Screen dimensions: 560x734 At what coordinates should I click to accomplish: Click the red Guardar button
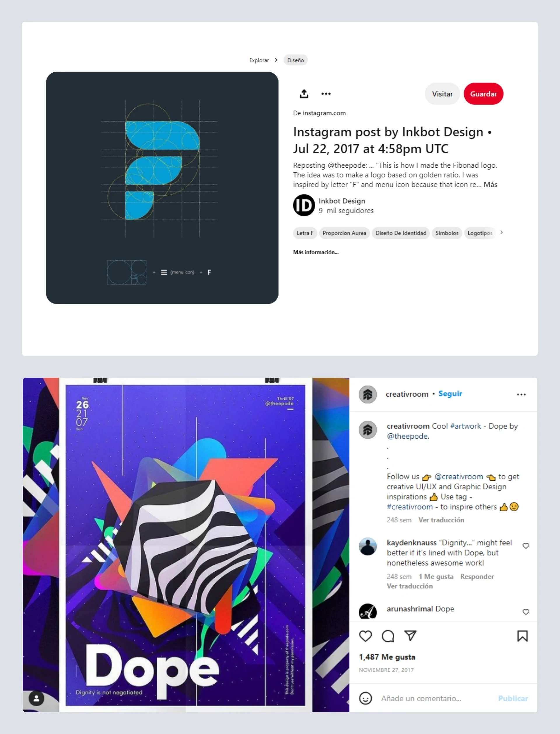483,94
